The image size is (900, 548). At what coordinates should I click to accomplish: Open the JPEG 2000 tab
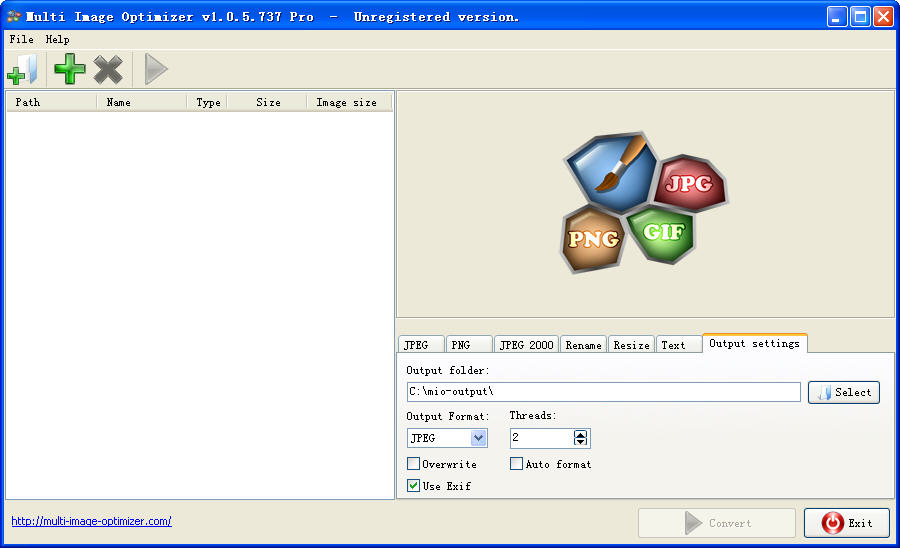pyautogui.click(x=526, y=344)
